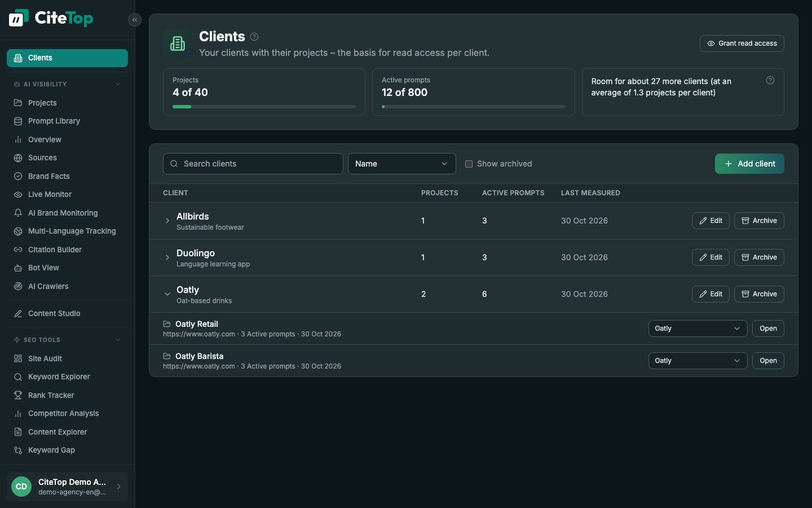Click the Add client button

(x=749, y=164)
